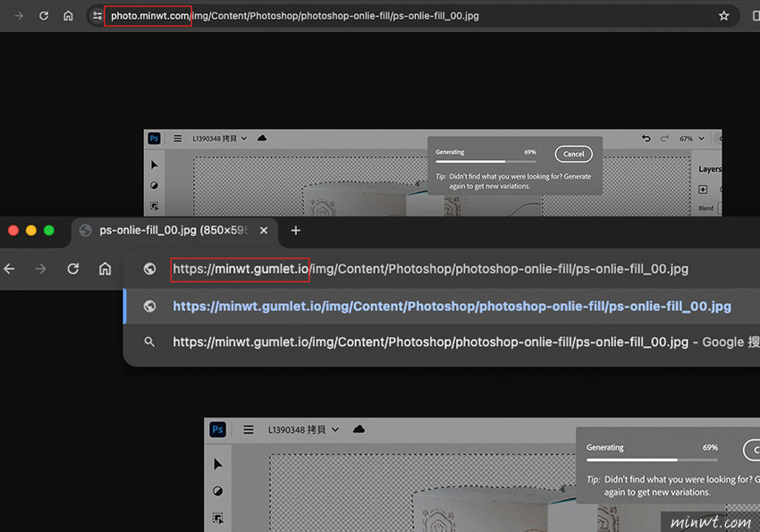Image resolution: width=760 pixels, height=532 pixels.
Task: Open the hamburger menu in upper Photoshop image
Action: click(x=177, y=139)
